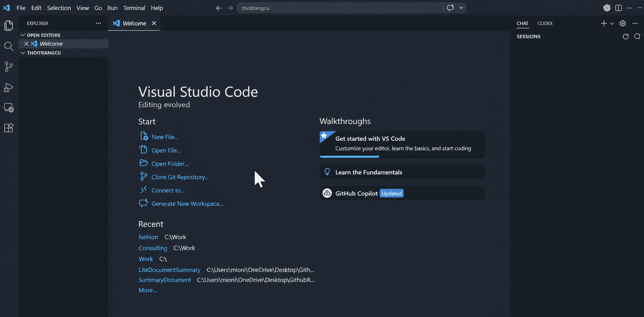Close the Welcome tab
The image size is (644, 317).
pyautogui.click(x=154, y=23)
